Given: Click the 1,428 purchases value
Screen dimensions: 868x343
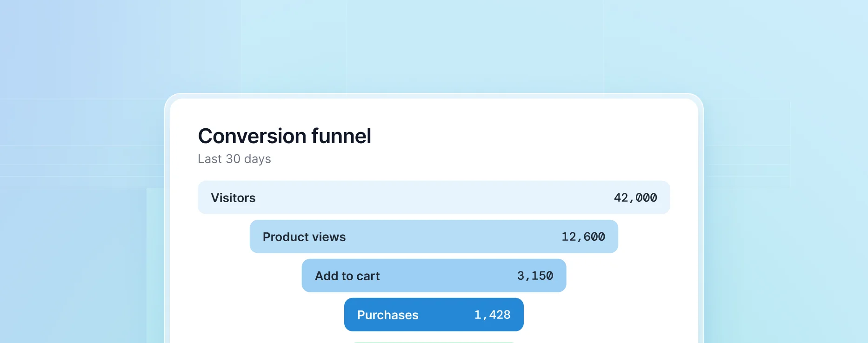Looking at the screenshot, I should 493,315.
